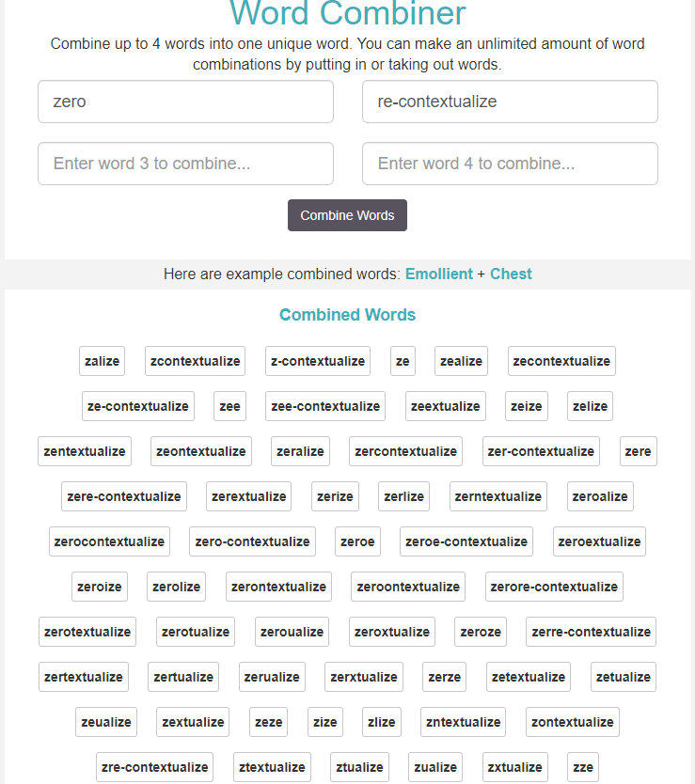The image size is (695, 784).
Task: Select the combined word zeroxtualize
Action: click(x=392, y=632)
